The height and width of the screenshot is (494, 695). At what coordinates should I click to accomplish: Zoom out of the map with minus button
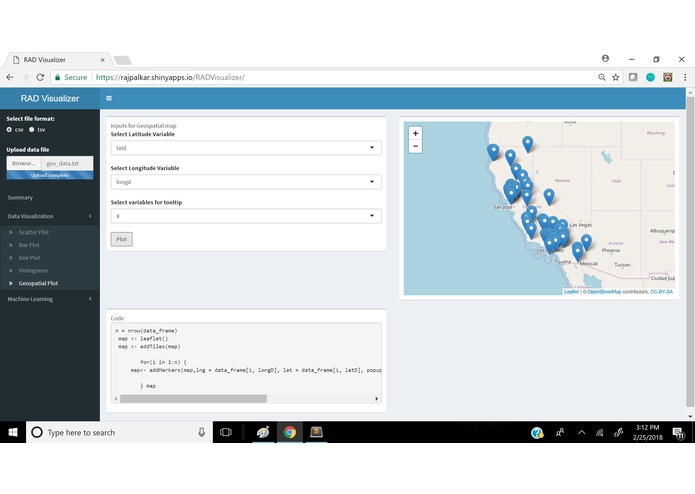pos(415,146)
